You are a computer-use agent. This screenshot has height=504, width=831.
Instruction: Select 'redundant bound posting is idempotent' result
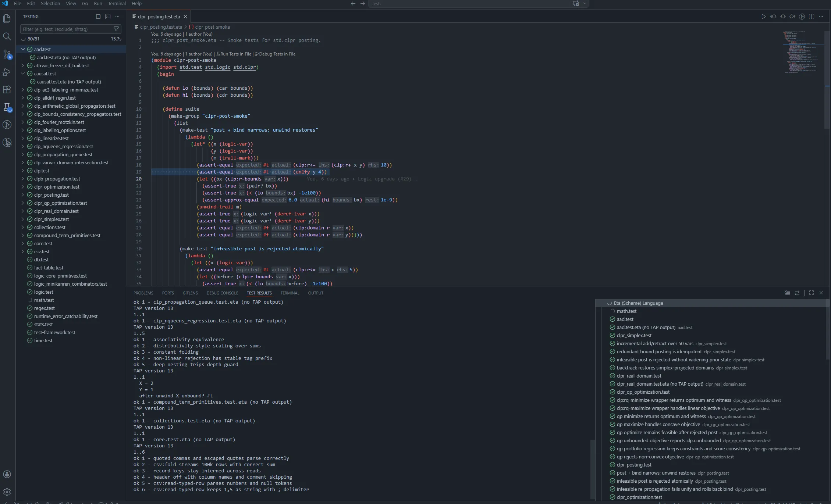click(659, 352)
